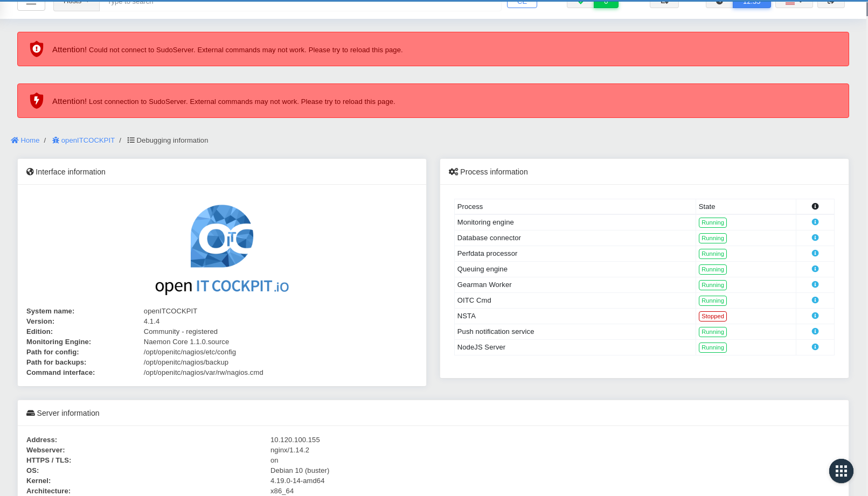
Task: Click the webserver value nginx/1.14.2
Action: [x=290, y=450]
